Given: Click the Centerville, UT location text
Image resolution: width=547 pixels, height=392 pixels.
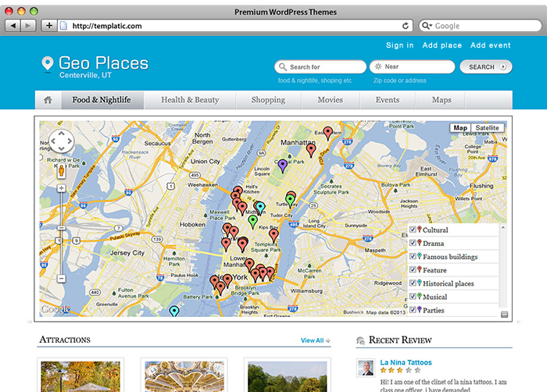Looking at the screenshot, I should pos(85,75).
